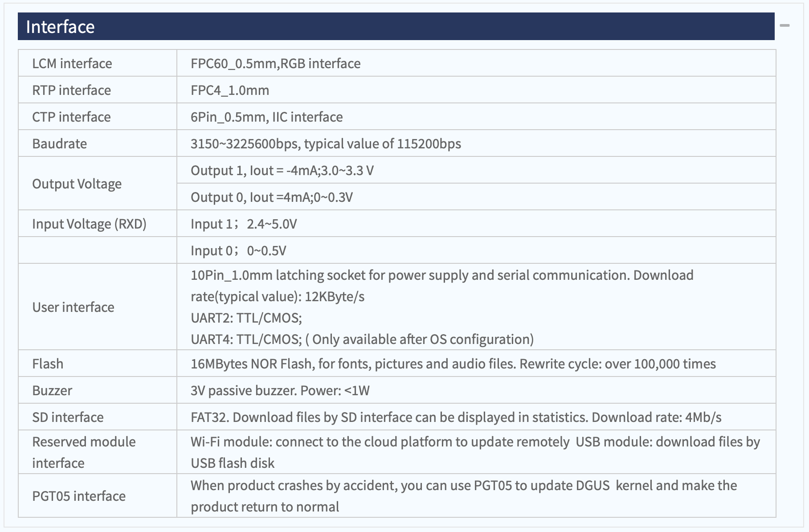Image resolution: width=809 pixels, height=532 pixels.
Task: Click the Interface section header bar
Action: coord(396,26)
